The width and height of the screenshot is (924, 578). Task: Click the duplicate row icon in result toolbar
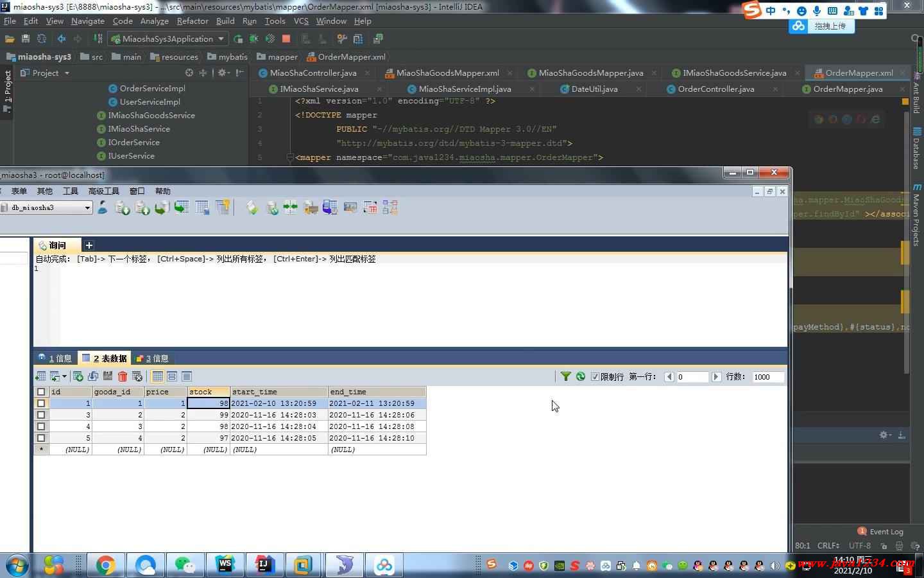[93, 376]
